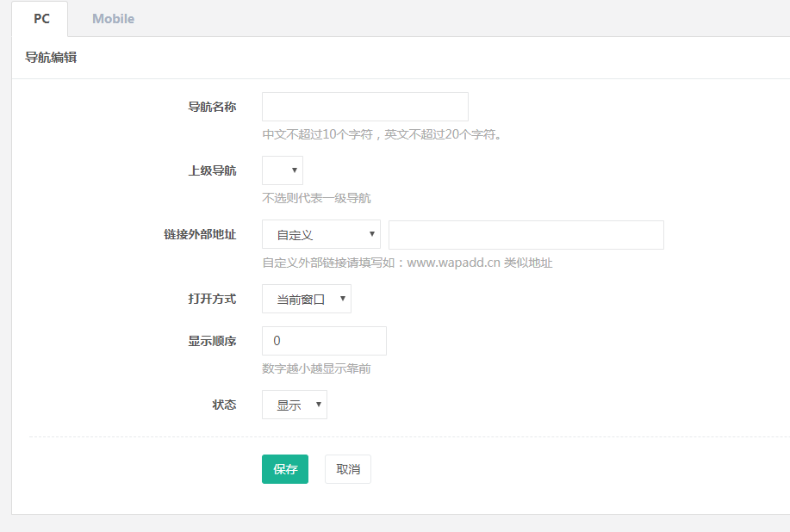Open the 上级导航 parent navigation dropdown
790x532 pixels.
[283, 170]
